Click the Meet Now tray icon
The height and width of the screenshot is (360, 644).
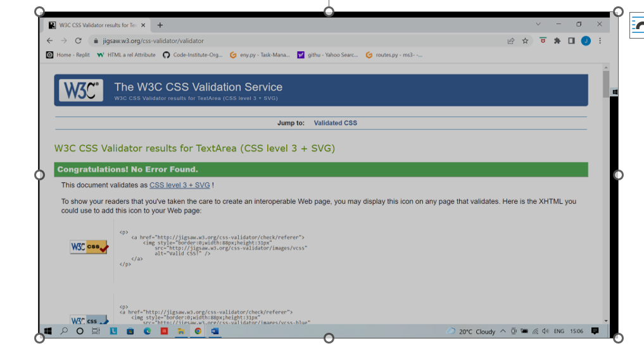click(514, 332)
